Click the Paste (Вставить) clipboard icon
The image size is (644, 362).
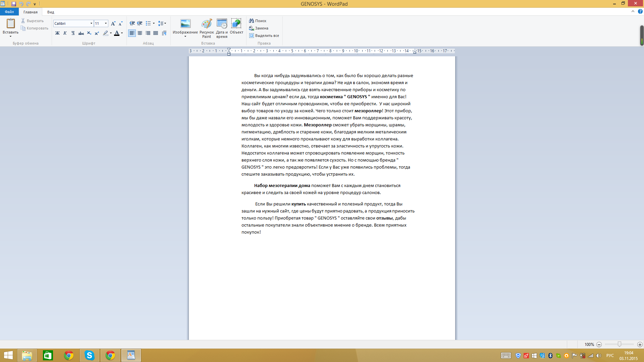pos(11,23)
